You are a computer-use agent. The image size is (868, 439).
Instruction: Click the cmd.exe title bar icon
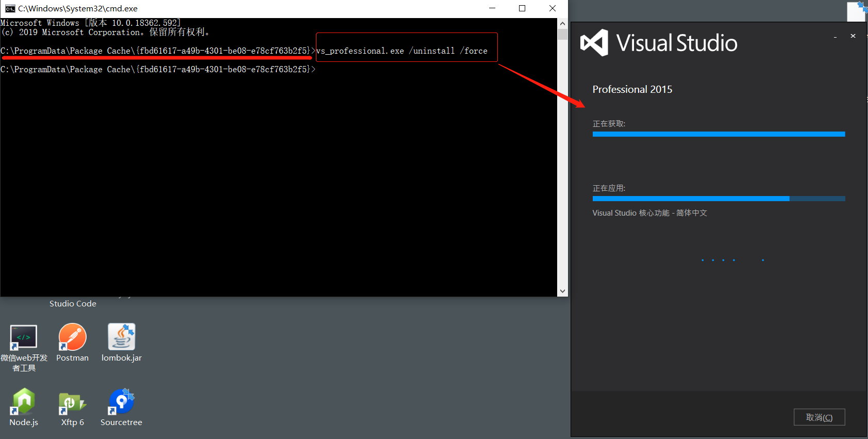tap(10, 8)
